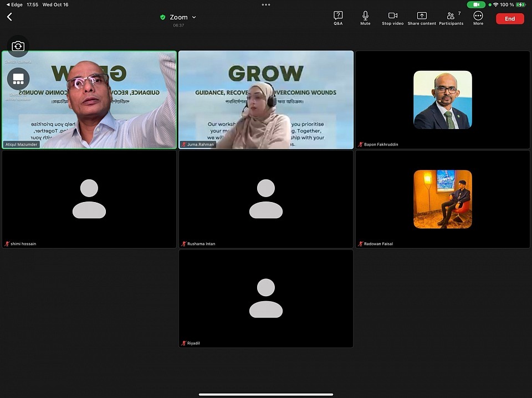The height and width of the screenshot is (398, 532).
Task: Select Juma.Rahman's video tile
Action: point(265,100)
